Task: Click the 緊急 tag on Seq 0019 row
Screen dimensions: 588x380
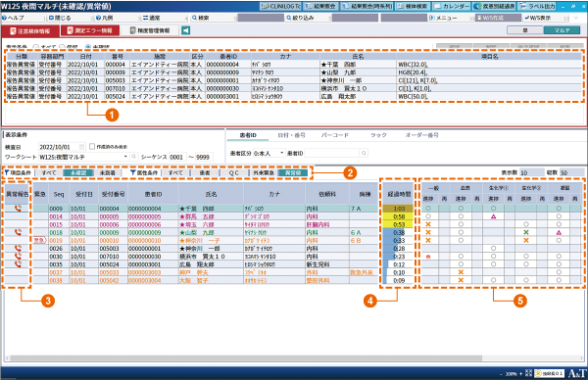Action: pos(39,240)
